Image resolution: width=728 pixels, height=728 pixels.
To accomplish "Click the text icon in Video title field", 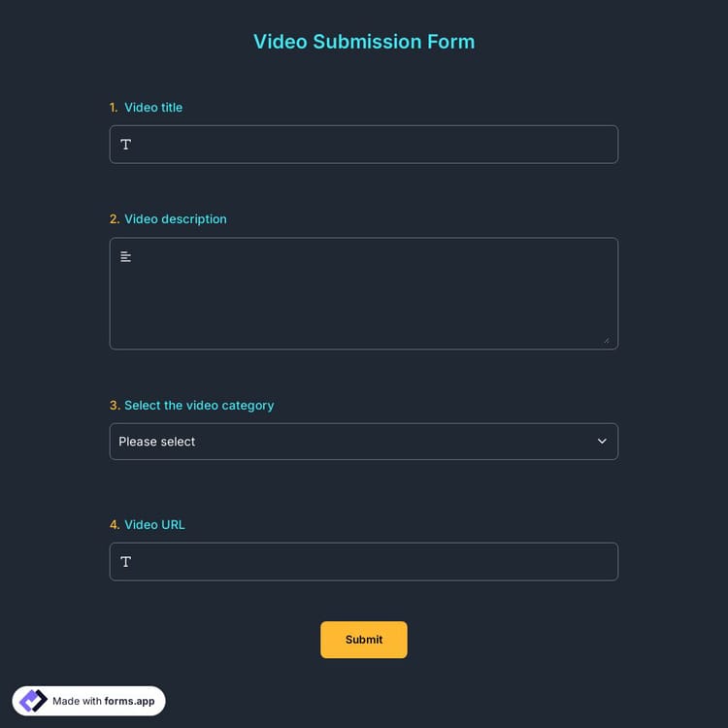I will tap(125, 145).
